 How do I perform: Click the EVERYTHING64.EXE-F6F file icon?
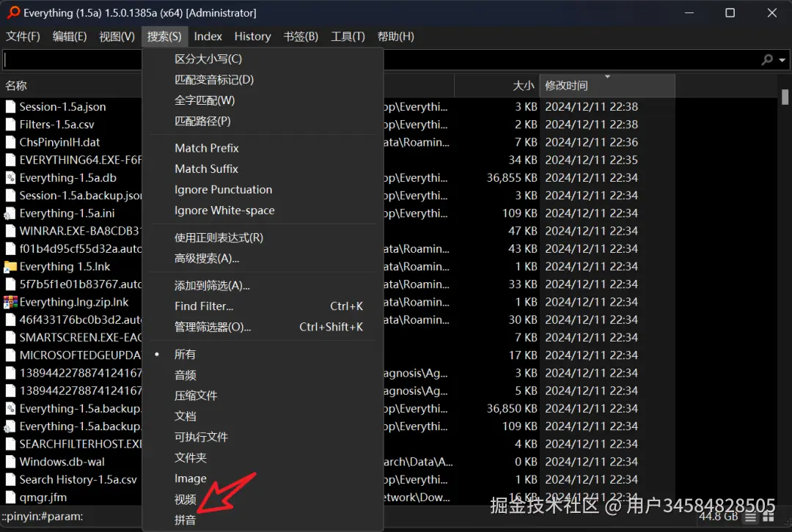pyautogui.click(x=10, y=160)
